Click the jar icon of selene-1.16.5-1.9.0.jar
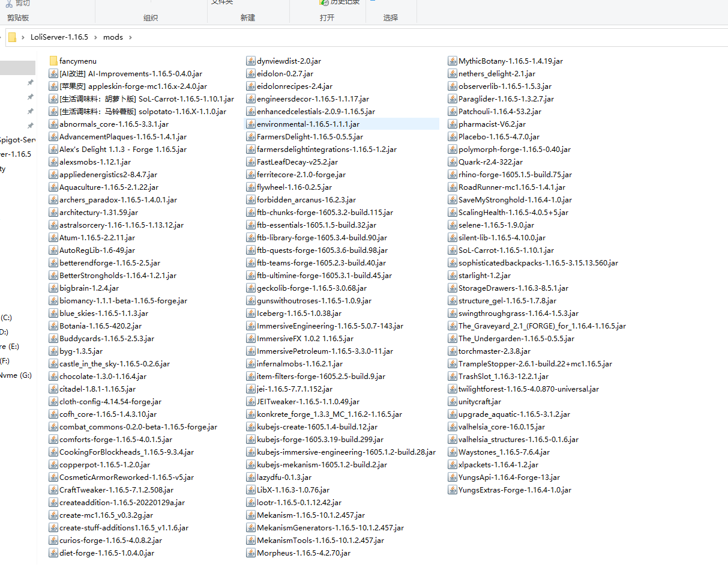The image size is (728, 567). point(453,225)
